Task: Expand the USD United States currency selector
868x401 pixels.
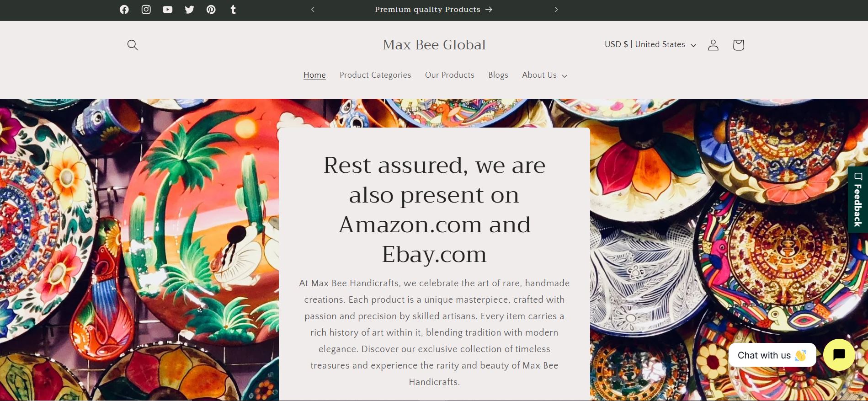Action: coord(650,44)
